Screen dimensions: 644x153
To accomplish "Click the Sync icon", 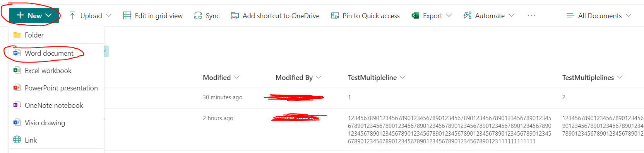I will click(x=198, y=15).
